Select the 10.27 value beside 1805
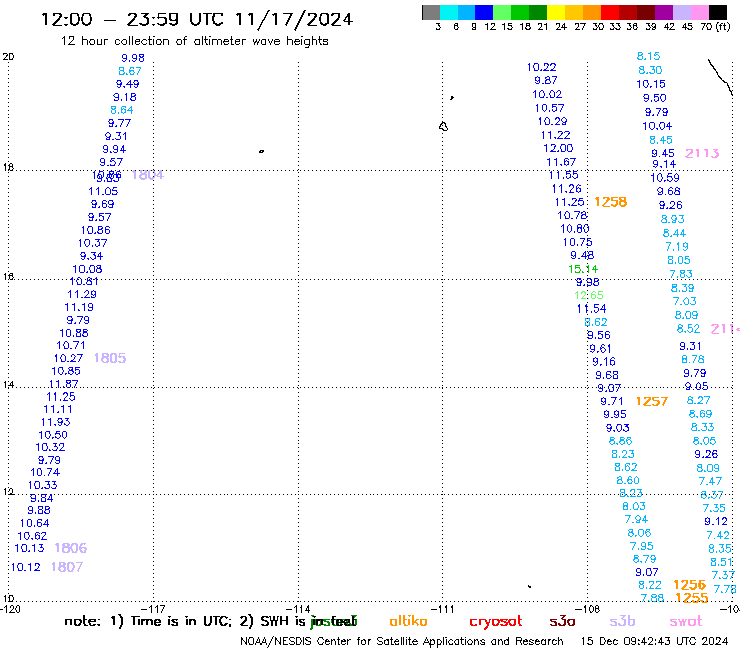 pos(68,358)
